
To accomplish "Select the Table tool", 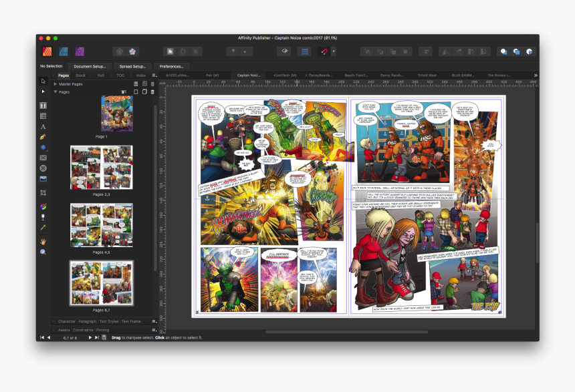I will tap(43, 116).
